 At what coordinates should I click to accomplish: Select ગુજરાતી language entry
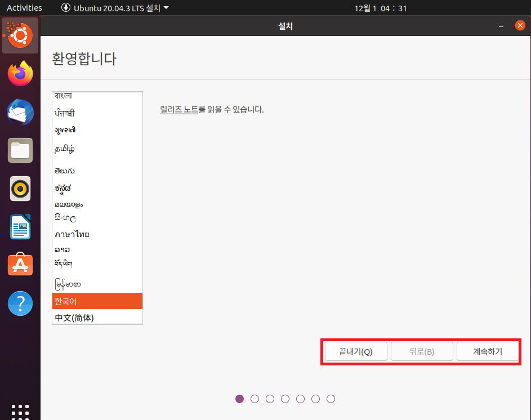click(97, 130)
